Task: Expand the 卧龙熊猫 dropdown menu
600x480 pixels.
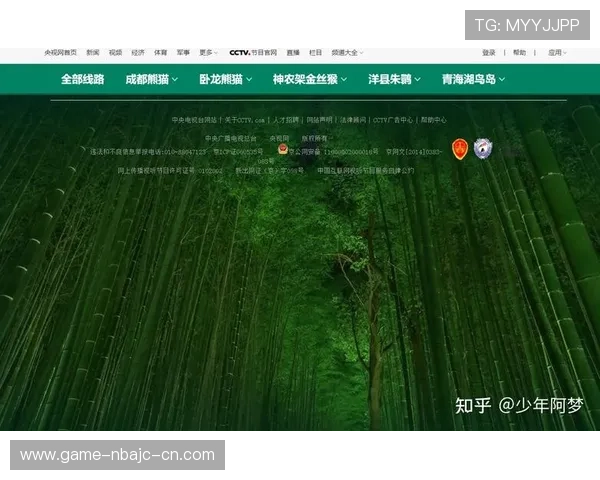Action: [x=225, y=79]
